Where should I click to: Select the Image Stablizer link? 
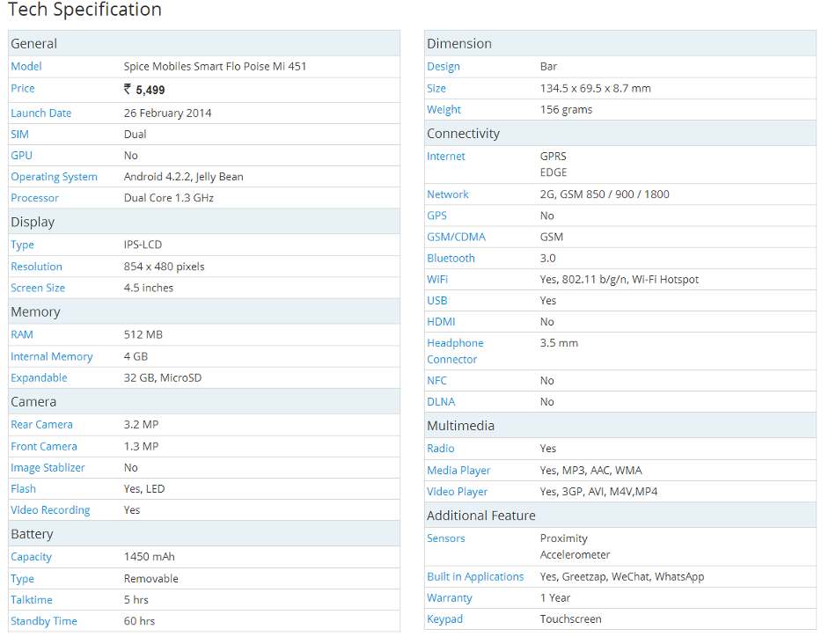48,468
